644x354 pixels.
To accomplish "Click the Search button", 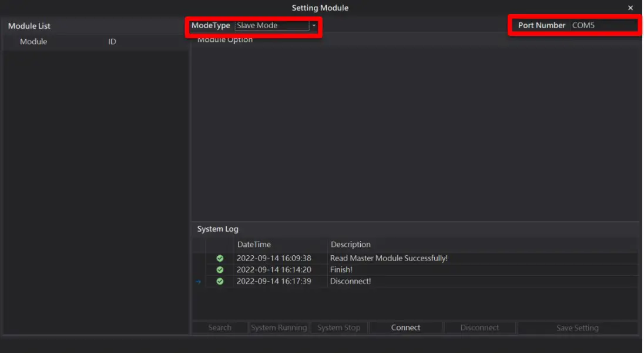I will 220,328.
